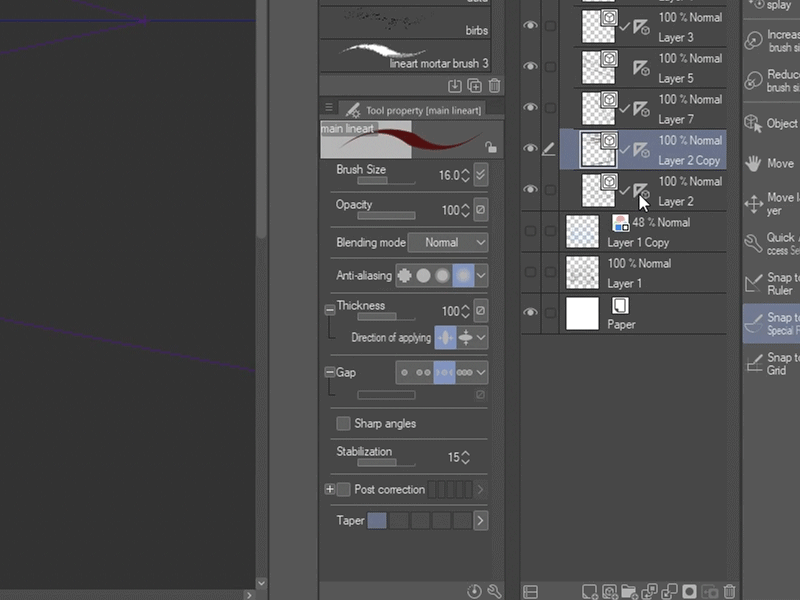Open the Blending mode dropdown
Viewport: 800px width, 600px height.
[x=450, y=242]
